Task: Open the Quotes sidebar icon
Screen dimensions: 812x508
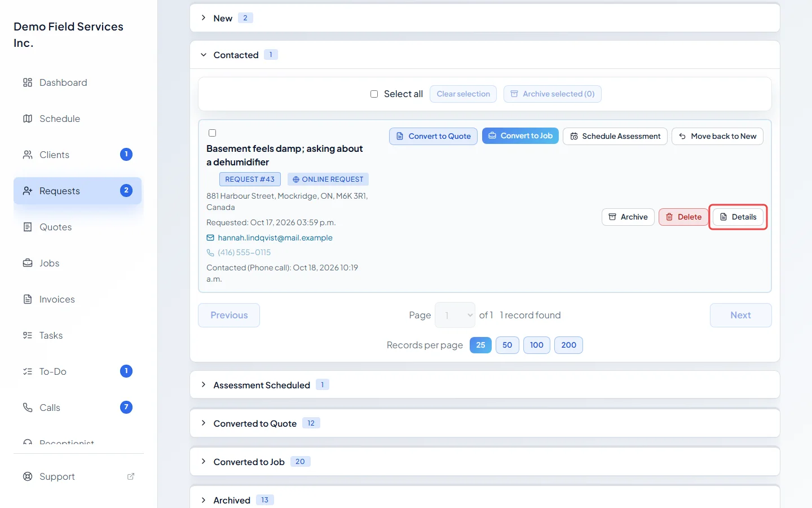Action: [x=28, y=227]
